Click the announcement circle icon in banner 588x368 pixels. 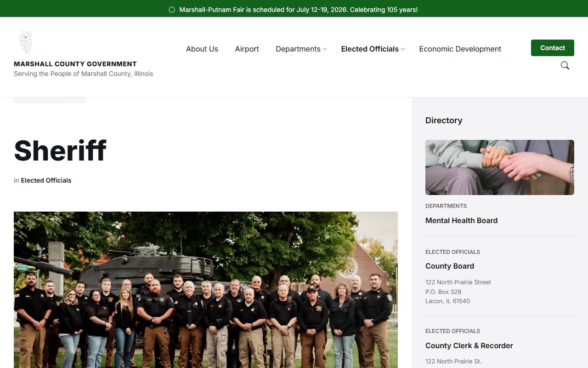coord(172,10)
